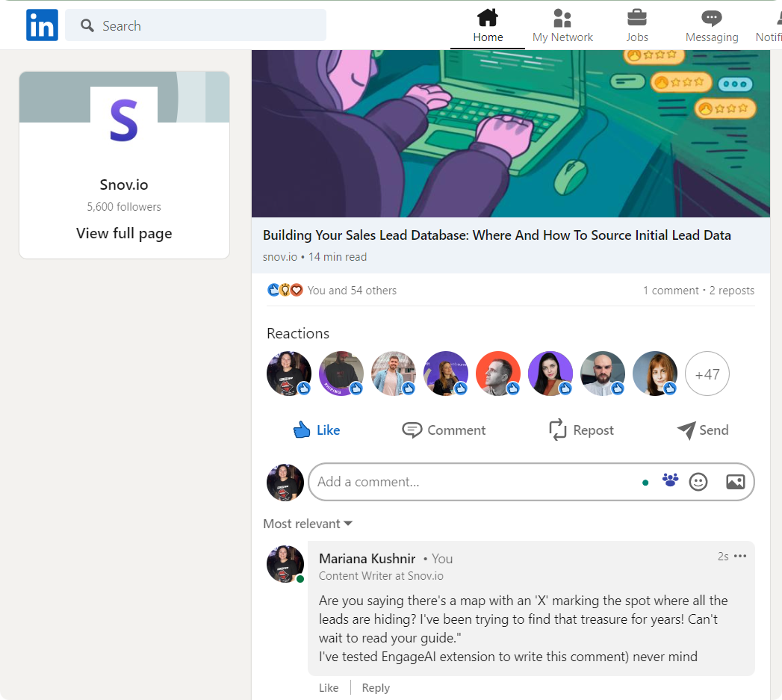This screenshot has width=782, height=700.
Task: Open the Building Your Sales Lead Database article
Action: point(497,235)
